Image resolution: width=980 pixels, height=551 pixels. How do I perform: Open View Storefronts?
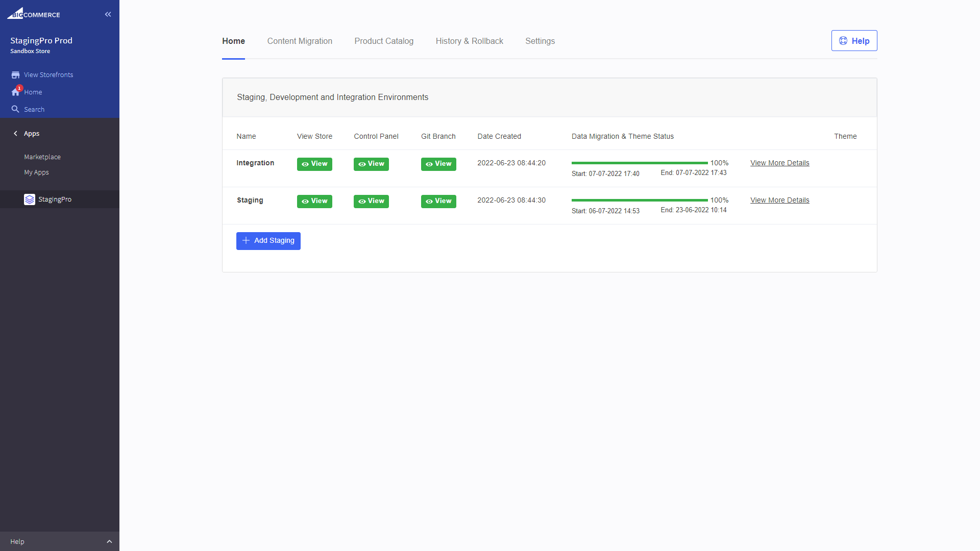pyautogui.click(x=48, y=75)
